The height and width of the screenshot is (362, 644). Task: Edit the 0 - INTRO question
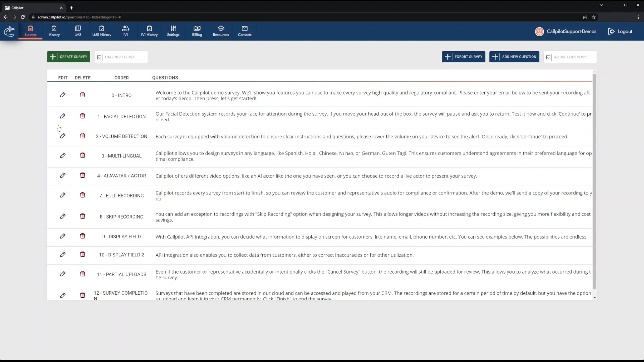coord(63,95)
